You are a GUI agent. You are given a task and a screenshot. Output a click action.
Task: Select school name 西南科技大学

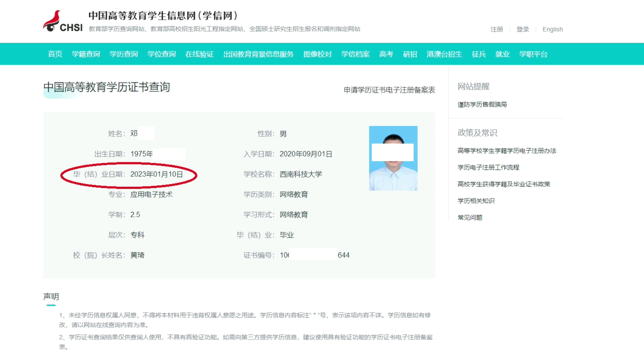click(301, 174)
